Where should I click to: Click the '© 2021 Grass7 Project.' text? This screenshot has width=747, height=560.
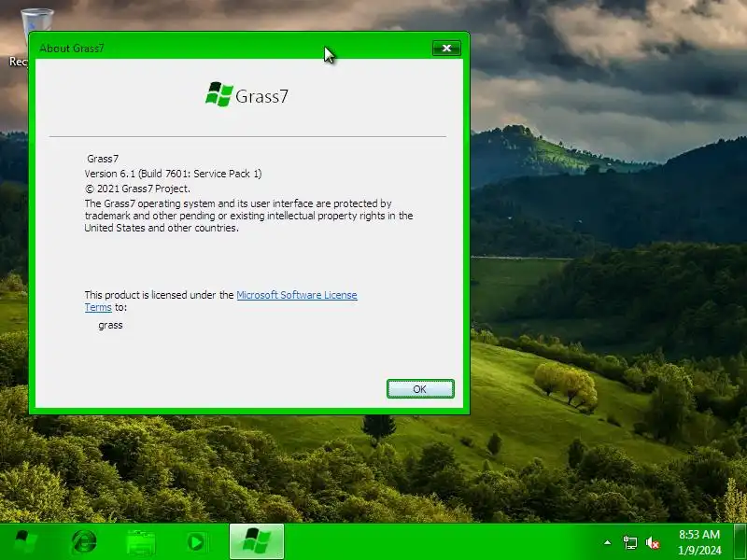(x=137, y=189)
